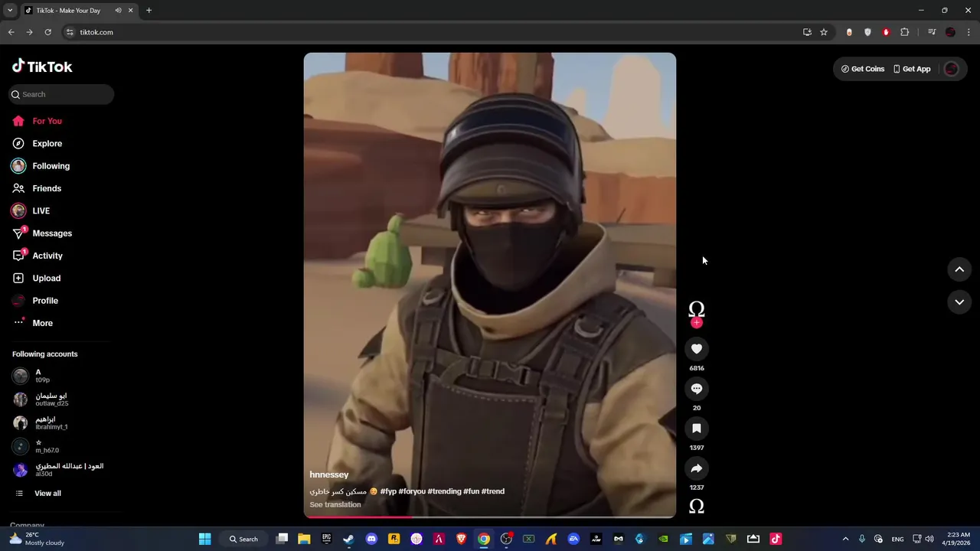Viewport: 980px width, 551px height.
Task: Open the weather widget showing Mostly cloudy
Action: click(37, 539)
